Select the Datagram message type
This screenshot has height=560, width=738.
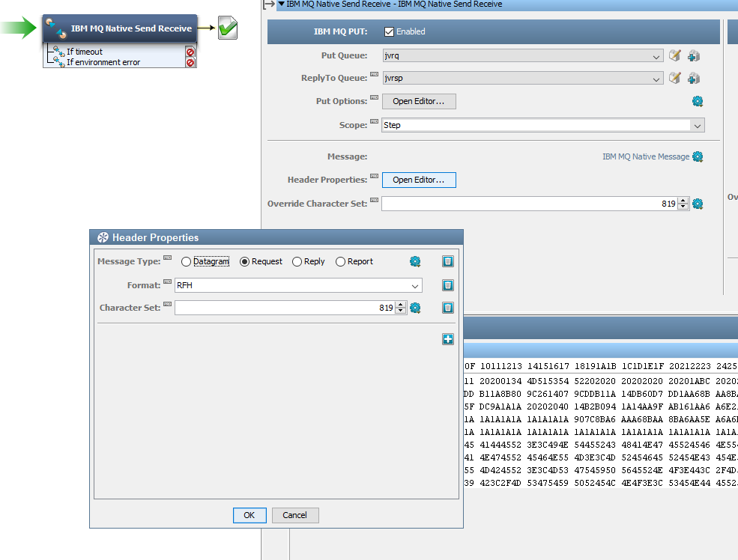187,261
